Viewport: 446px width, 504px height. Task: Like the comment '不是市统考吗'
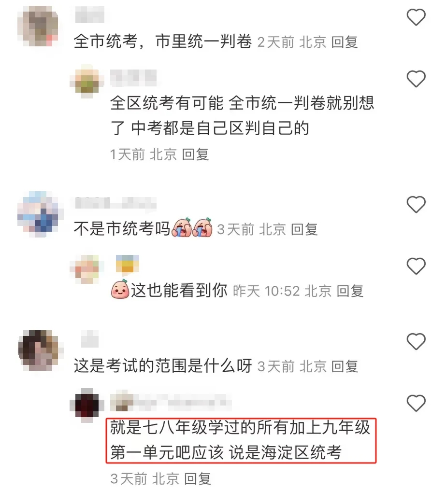(x=416, y=204)
